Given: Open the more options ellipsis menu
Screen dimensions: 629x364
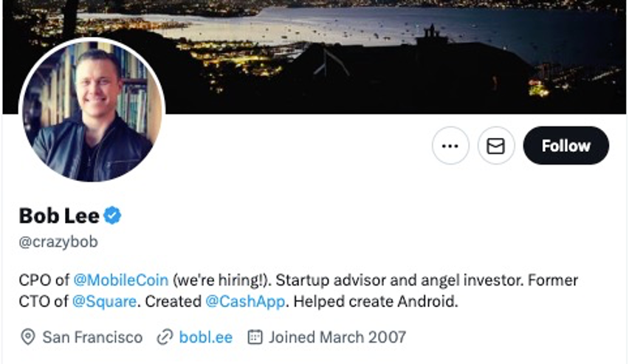Looking at the screenshot, I should click(x=450, y=145).
